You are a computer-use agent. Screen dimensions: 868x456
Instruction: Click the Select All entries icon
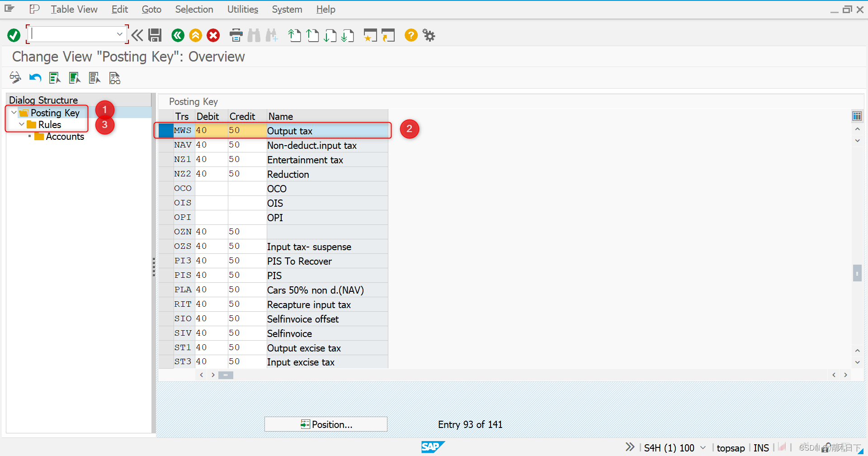55,78
